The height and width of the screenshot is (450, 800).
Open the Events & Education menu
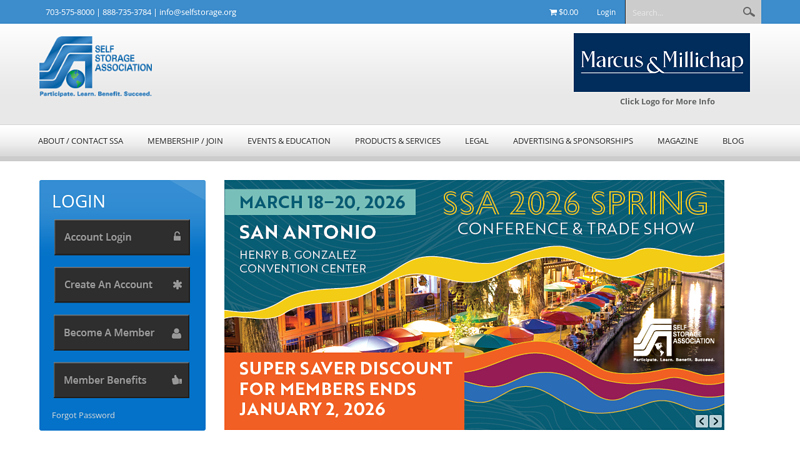(x=289, y=141)
